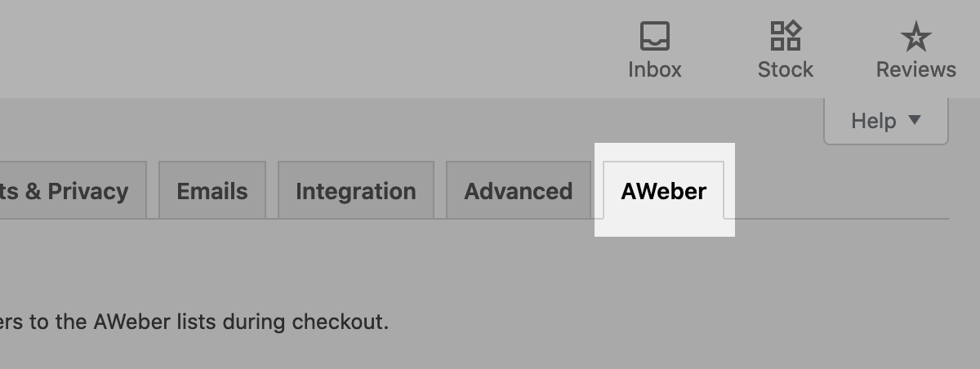Image resolution: width=980 pixels, height=369 pixels.
Task: Go to the Advanced tab
Action: click(x=518, y=191)
